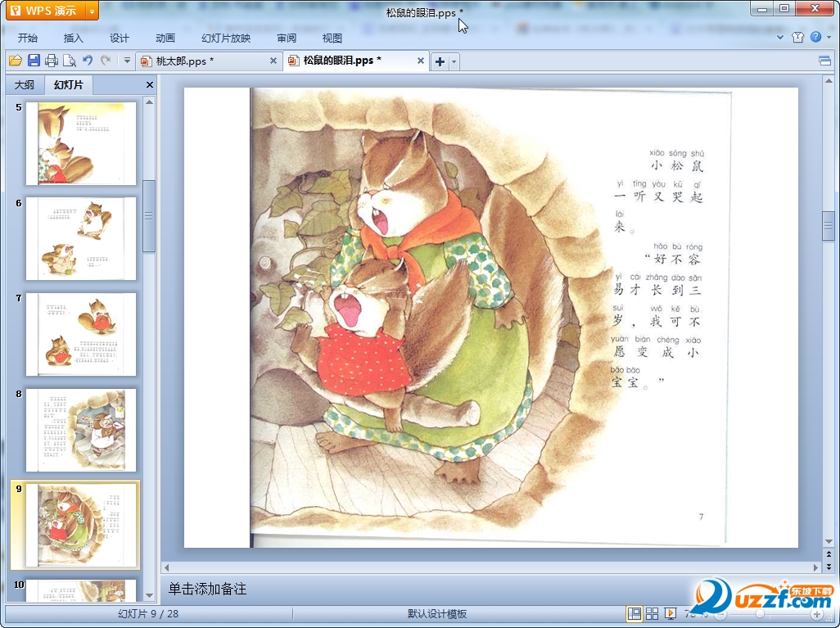840x628 pixels.
Task: Click the skin shirt icon
Action: pyautogui.click(x=797, y=37)
